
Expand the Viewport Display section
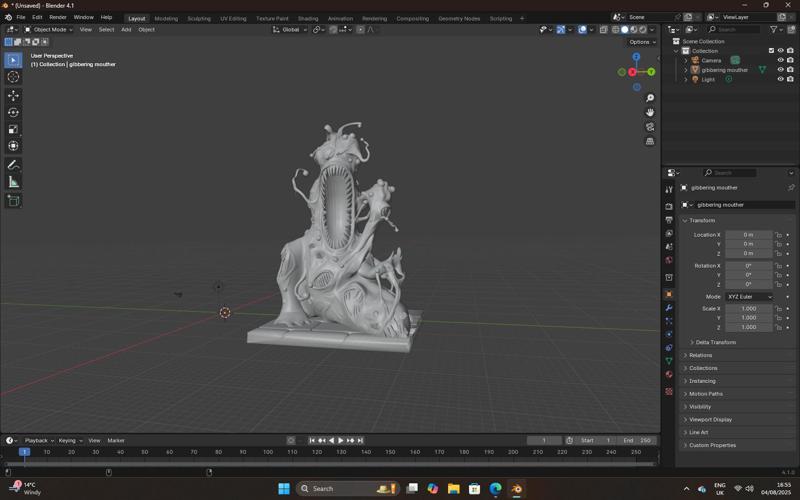(710, 420)
